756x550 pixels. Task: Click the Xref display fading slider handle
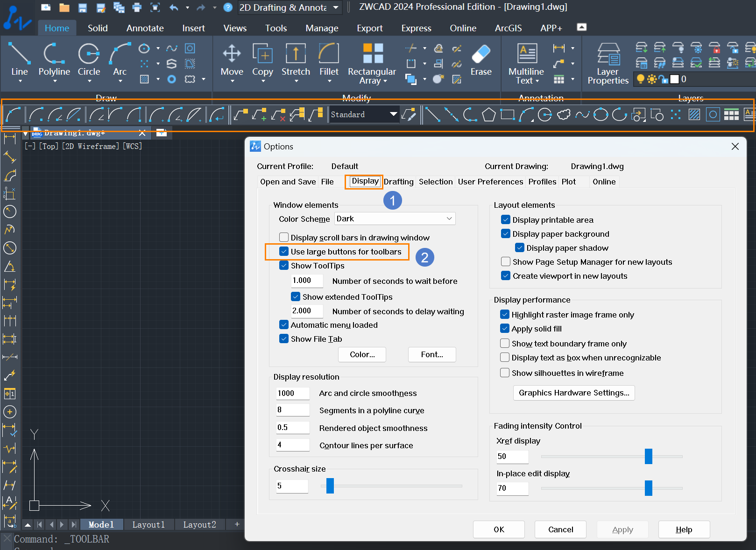[x=649, y=456]
